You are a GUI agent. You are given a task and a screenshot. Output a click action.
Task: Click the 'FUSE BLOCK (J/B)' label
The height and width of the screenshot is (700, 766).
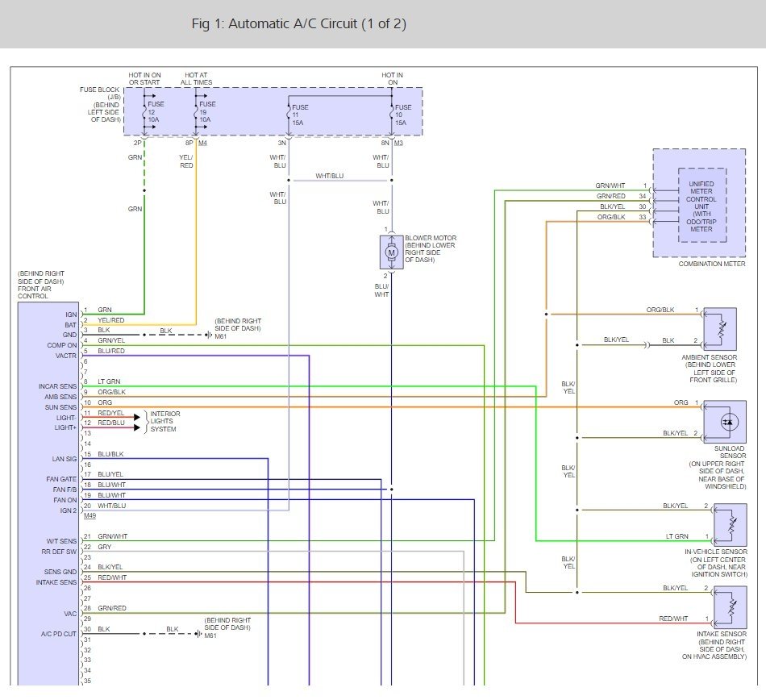tap(100, 94)
